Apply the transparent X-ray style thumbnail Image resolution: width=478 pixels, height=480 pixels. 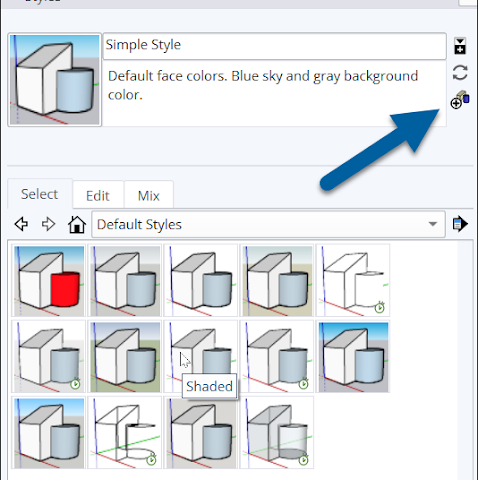277,432
